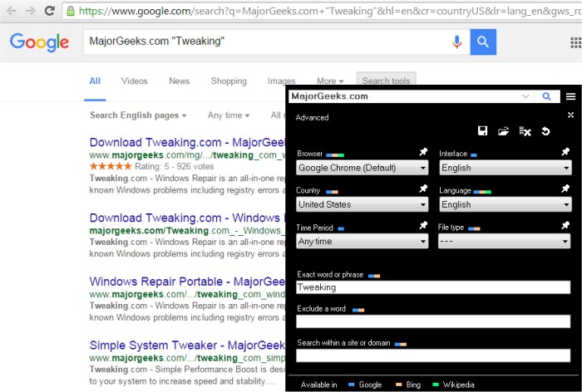The width and height of the screenshot is (582, 392).
Task: Click the green padlock in address bar
Action: coord(71,11)
